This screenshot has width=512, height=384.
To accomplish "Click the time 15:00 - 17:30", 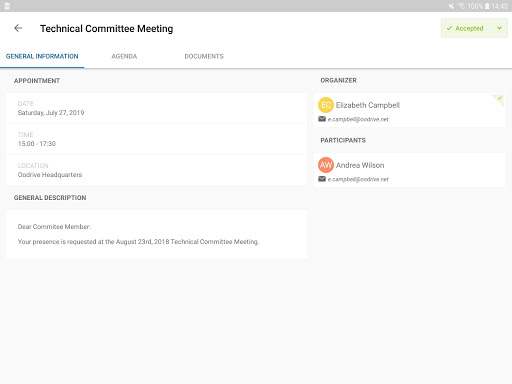I will pos(37,144).
